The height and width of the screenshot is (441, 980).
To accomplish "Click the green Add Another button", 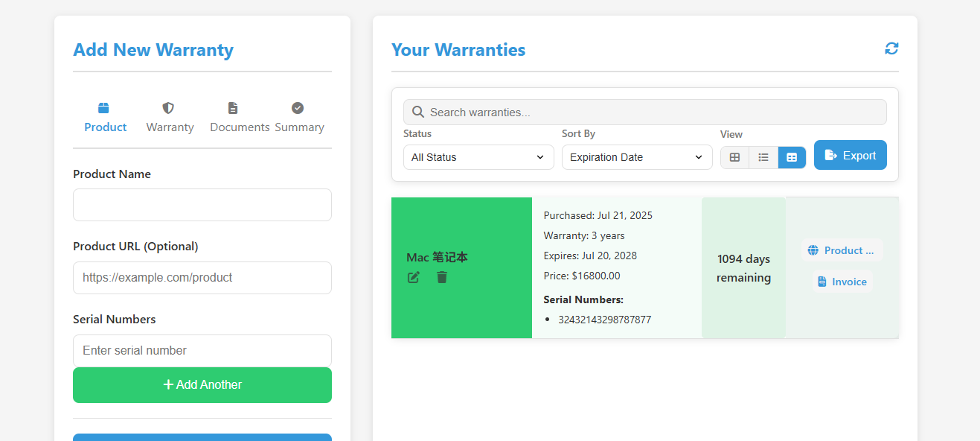I will coord(202,385).
